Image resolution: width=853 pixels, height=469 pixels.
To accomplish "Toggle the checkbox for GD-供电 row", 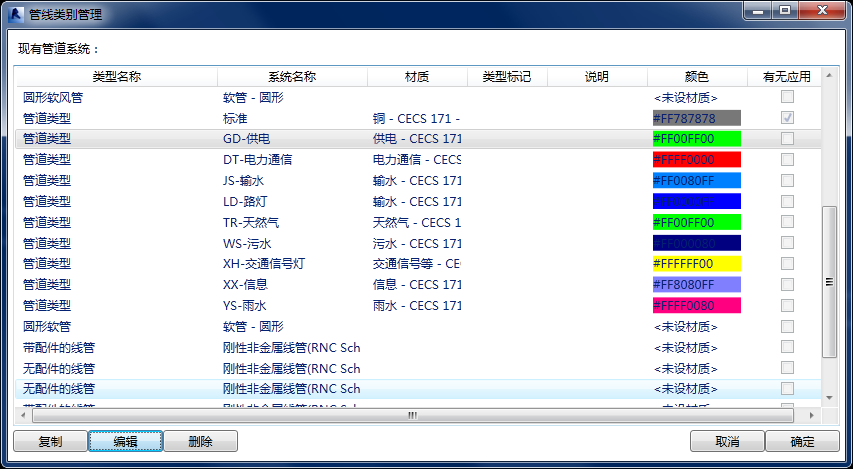I will tap(787, 139).
